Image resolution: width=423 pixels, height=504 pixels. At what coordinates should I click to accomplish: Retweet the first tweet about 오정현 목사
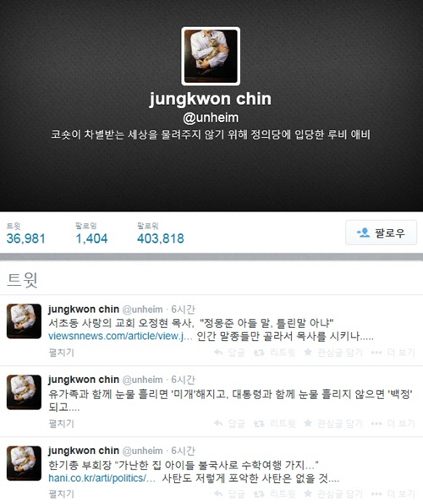tap(274, 353)
